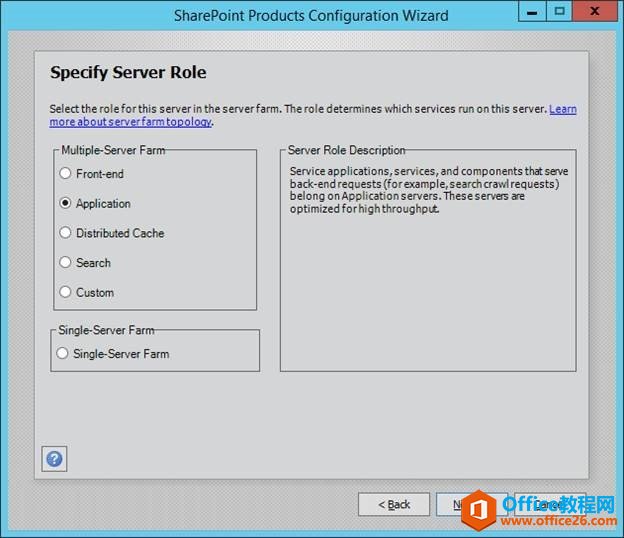Image resolution: width=624 pixels, height=538 pixels.
Task: Select the Single-Server Farm option
Action: pos(113,353)
